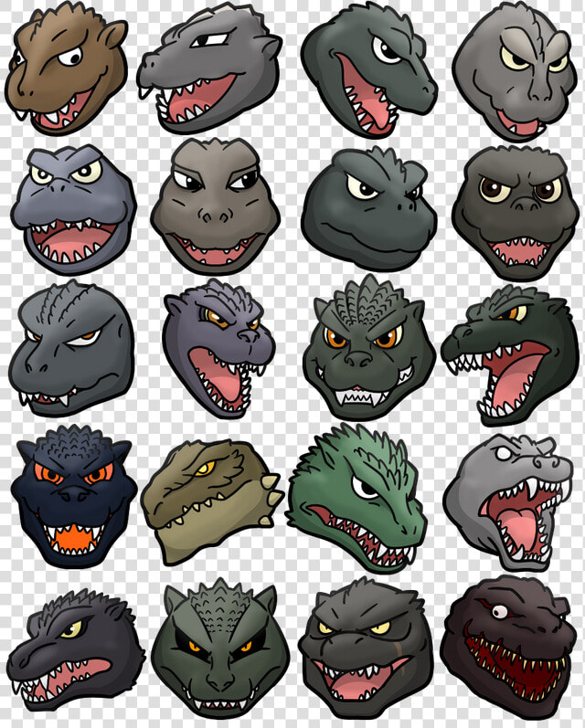Click the green pointed-ear head with amber eyes
Screen dimensions: 585x728
pyautogui.click(x=220, y=649)
